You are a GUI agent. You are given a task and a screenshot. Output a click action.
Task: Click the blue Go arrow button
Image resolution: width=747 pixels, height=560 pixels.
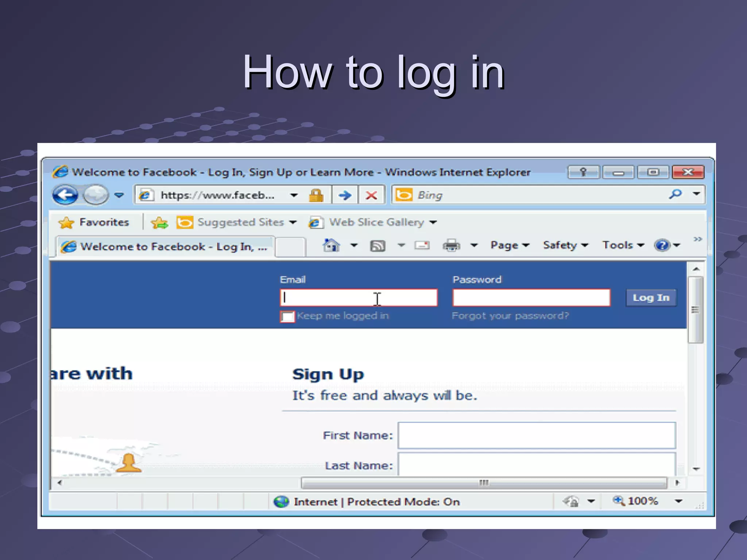point(345,195)
